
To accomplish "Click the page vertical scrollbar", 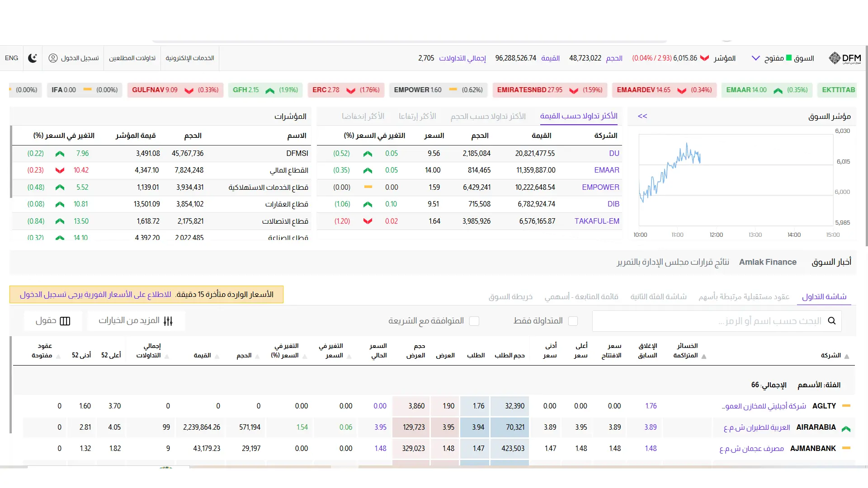I will tap(866, 145).
